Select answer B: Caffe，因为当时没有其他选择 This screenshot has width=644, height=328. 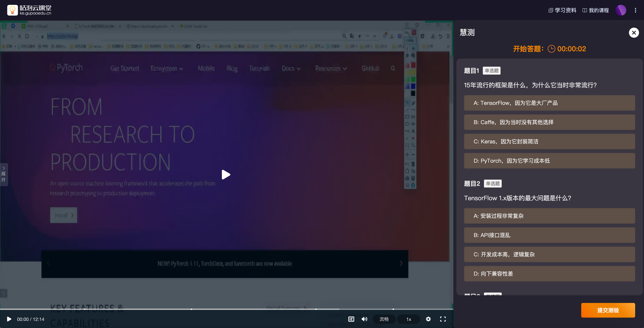tap(549, 122)
